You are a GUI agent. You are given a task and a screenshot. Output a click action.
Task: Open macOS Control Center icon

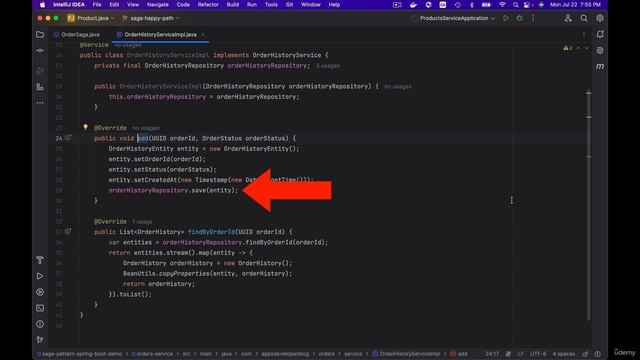click(x=527, y=4)
